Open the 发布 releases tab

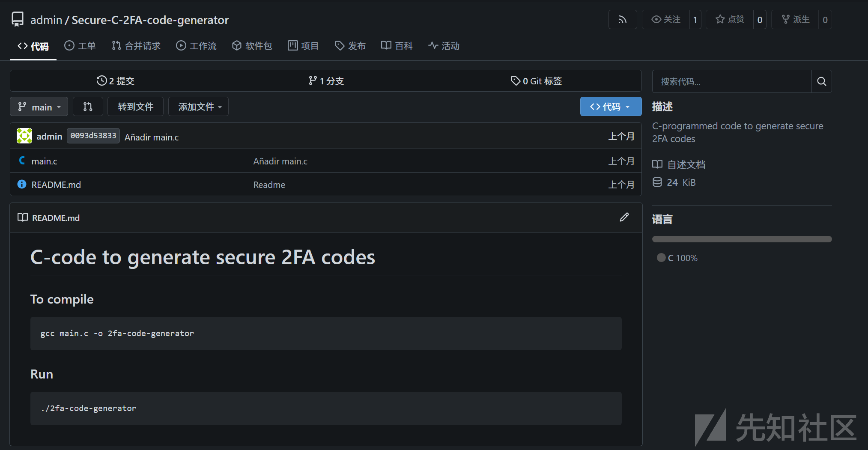(x=350, y=46)
